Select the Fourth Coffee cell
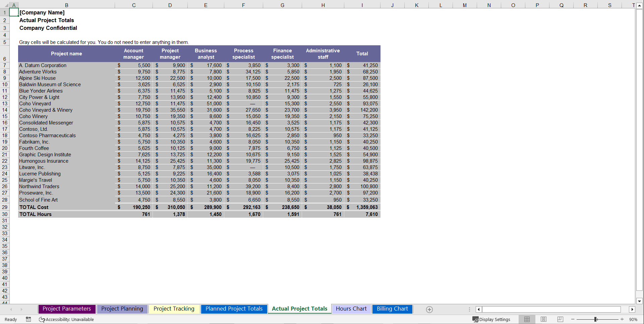Viewport: 644px width, 324px height. point(66,148)
